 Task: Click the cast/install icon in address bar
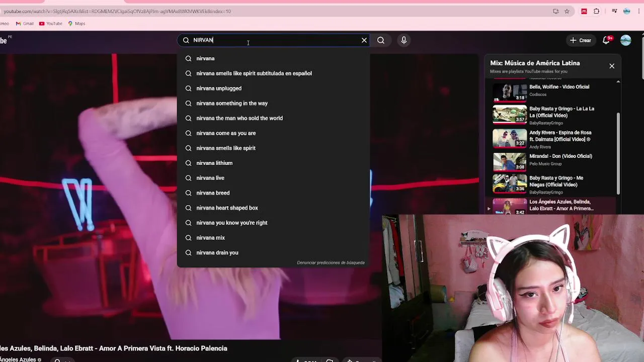[x=556, y=11]
